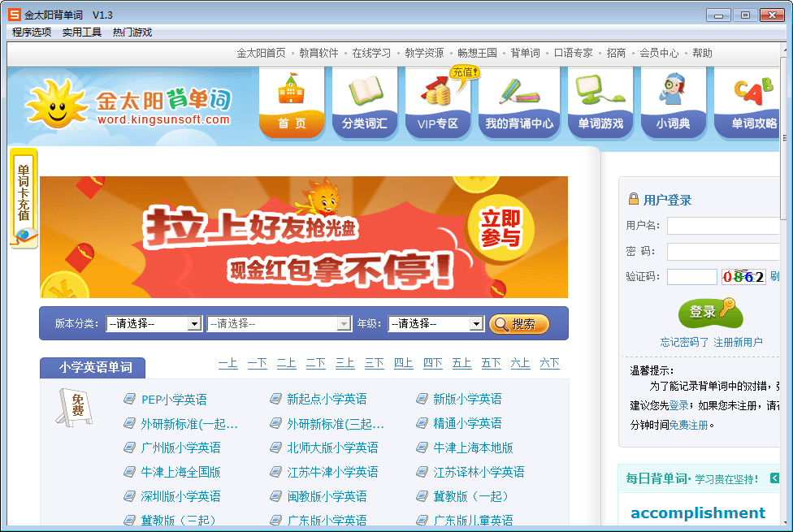Open 会员中心 in top navigation
Viewport: 793px width, 532px height.
tap(659, 53)
